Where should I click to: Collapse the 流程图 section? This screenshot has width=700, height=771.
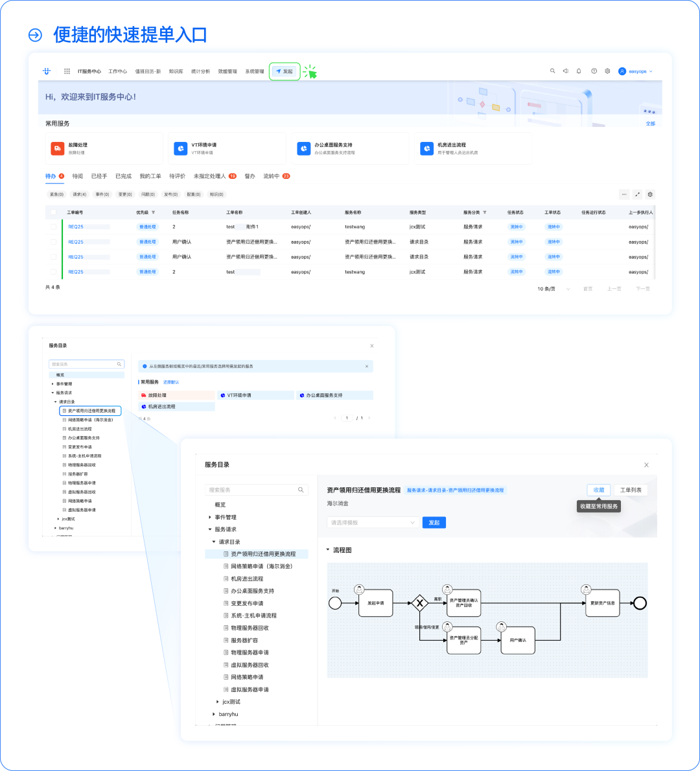point(328,549)
